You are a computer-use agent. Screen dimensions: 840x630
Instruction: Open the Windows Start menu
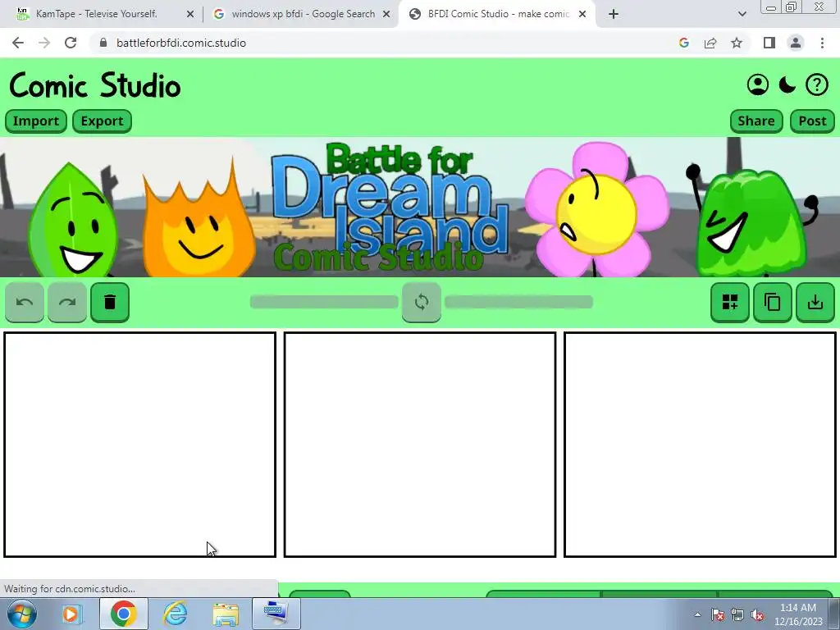[x=22, y=614]
